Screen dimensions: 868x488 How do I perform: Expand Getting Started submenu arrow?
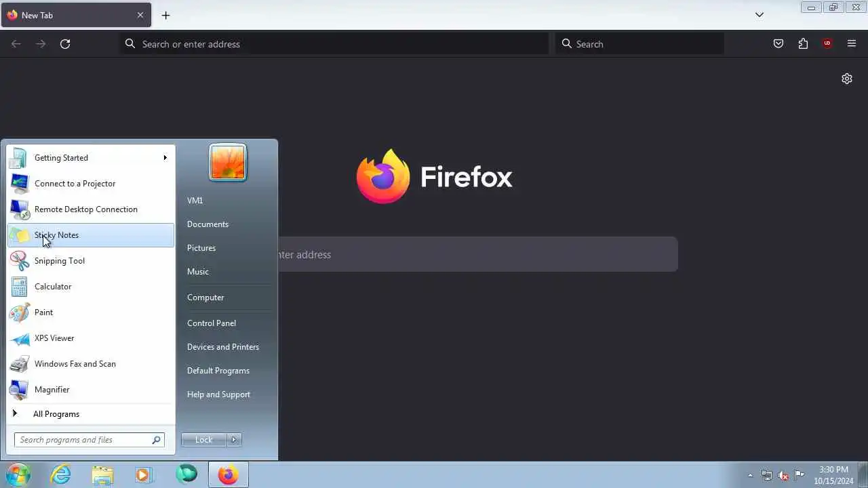tap(165, 158)
